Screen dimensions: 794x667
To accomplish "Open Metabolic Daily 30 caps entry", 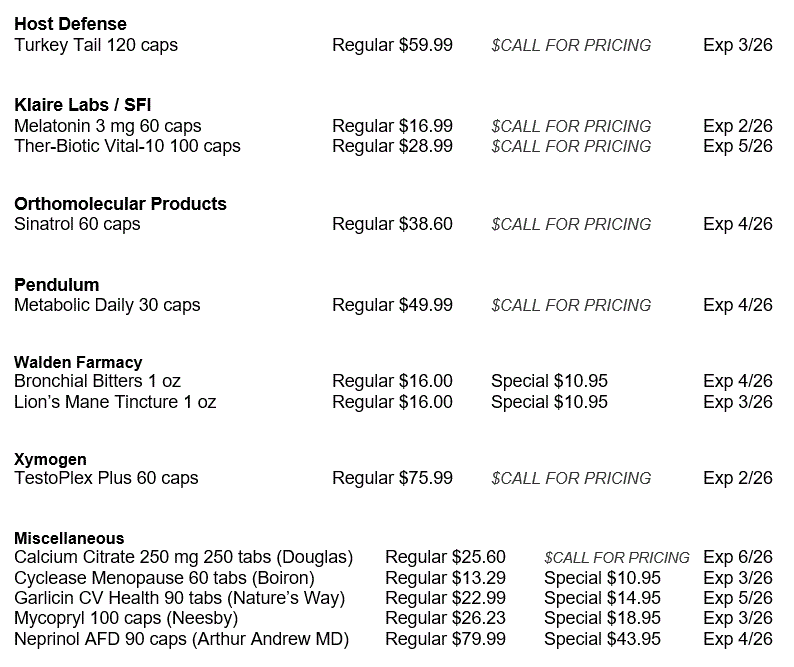I will [107, 305].
